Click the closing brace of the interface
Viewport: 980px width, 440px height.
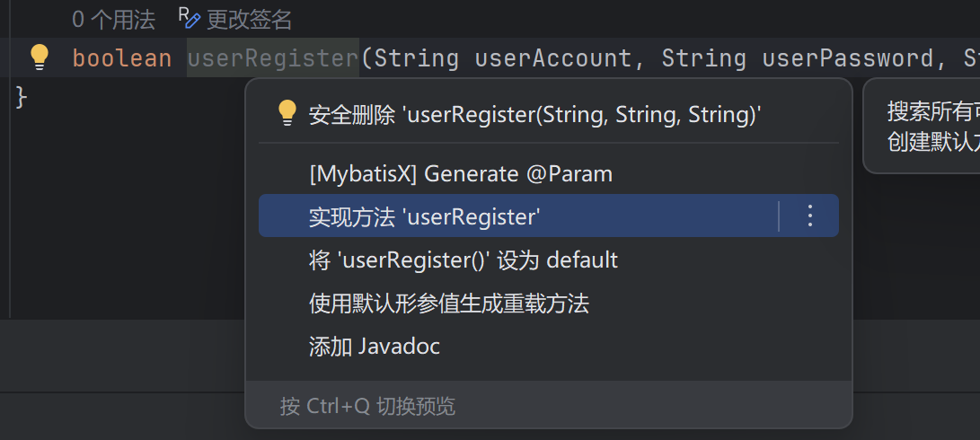(x=22, y=97)
